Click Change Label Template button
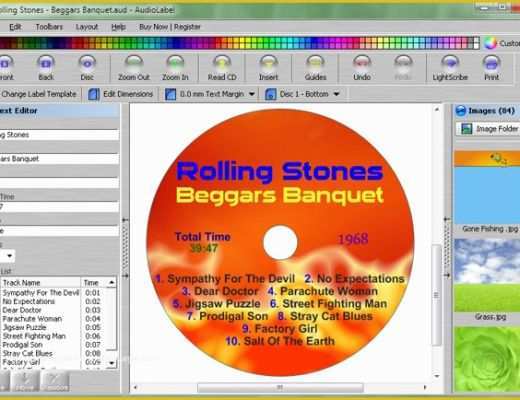520x400 pixels. tap(39, 94)
